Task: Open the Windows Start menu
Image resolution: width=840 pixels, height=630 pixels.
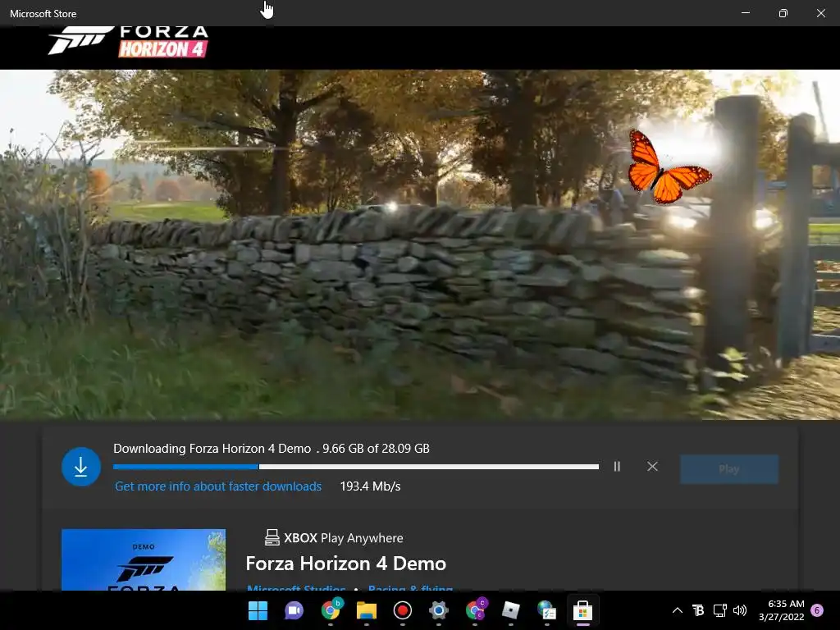Action: click(x=258, y=610)
